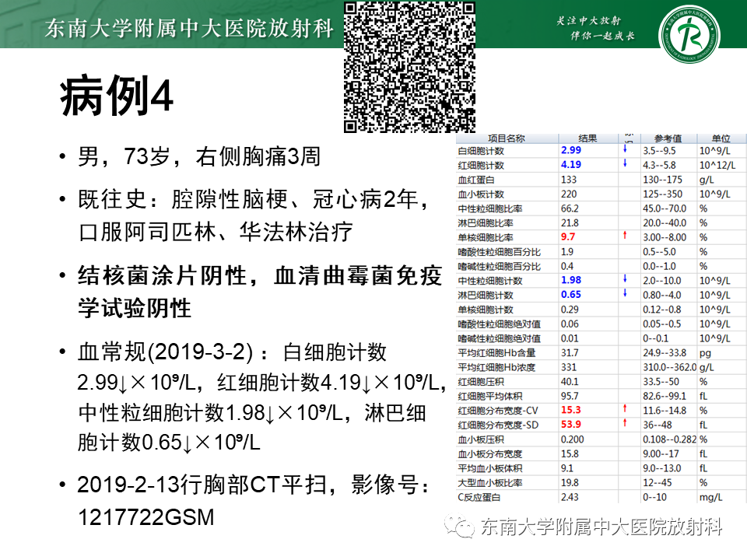Click the bullet 男，73岁，右侧胸痛3周
The height and width of the screenshot is (560, 747).
tap(198, 156)
